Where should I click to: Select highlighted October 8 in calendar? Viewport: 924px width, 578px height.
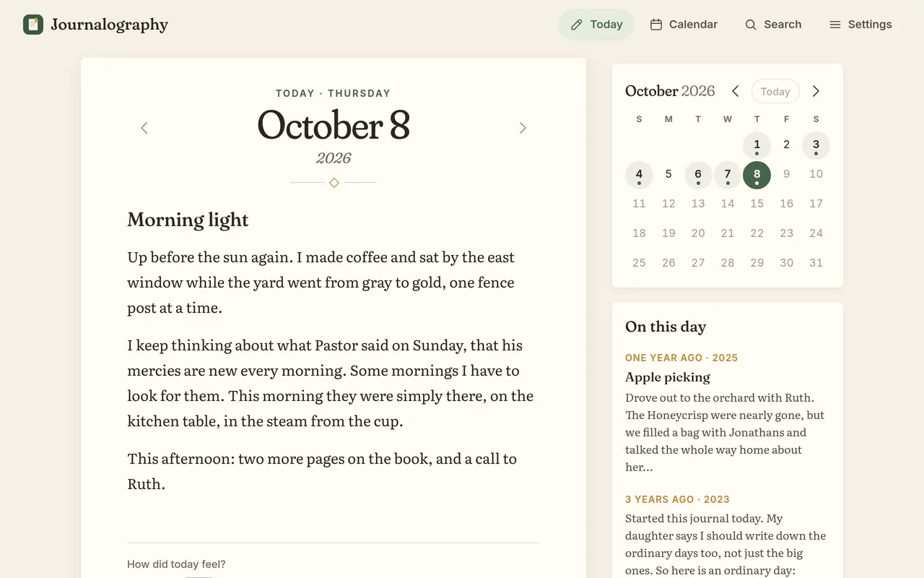click(757, 175)
